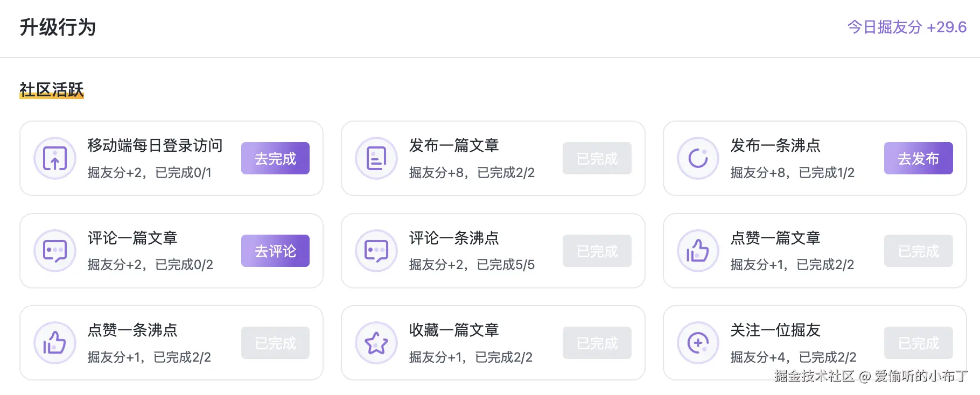
Task: Click the 升级行为 heading
Action: pos(58,27)
